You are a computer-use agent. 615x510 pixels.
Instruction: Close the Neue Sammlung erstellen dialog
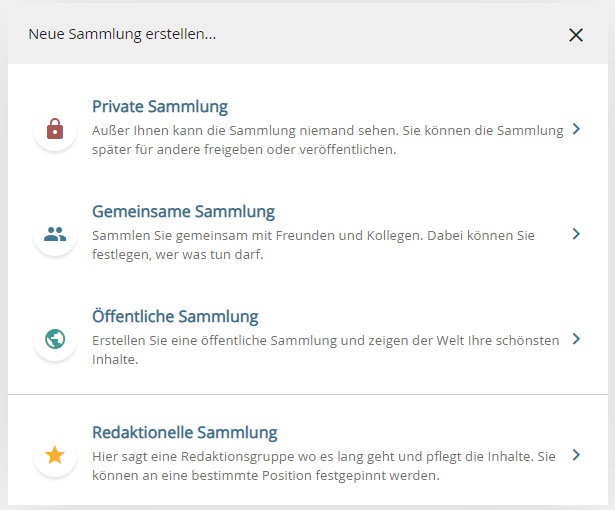point(576,35)
